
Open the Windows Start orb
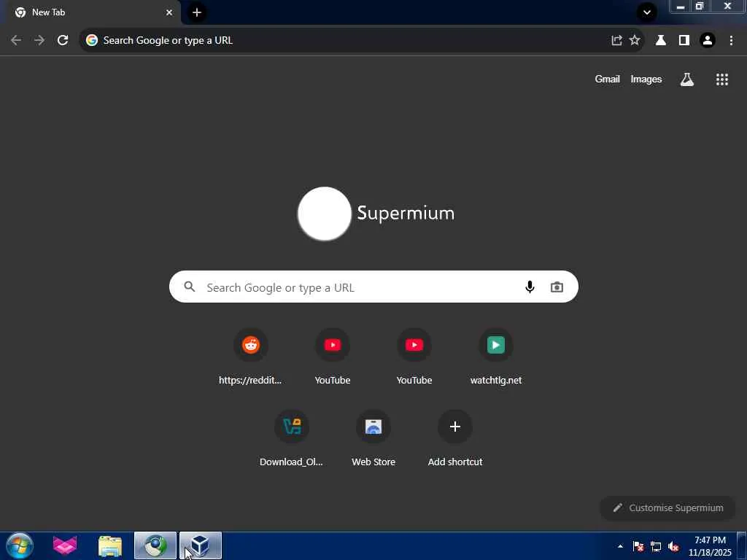tap(20, 545)
